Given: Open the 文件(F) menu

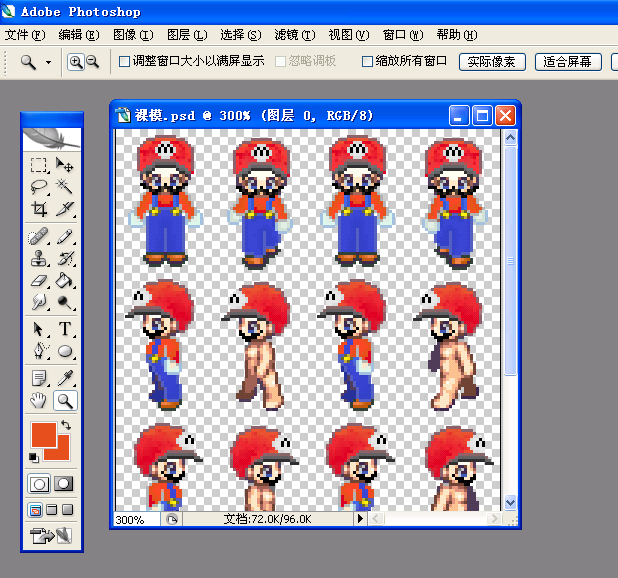Looking at the screenshot, I should pos(25,35).
